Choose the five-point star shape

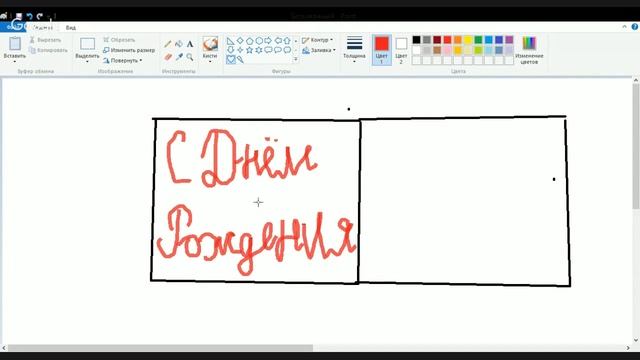[249, 50]
